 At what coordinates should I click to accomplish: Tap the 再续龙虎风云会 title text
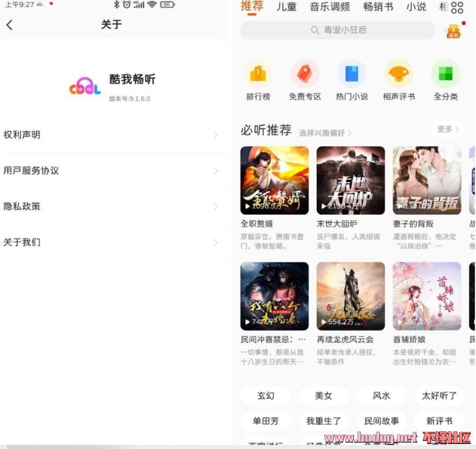point(345,339)
